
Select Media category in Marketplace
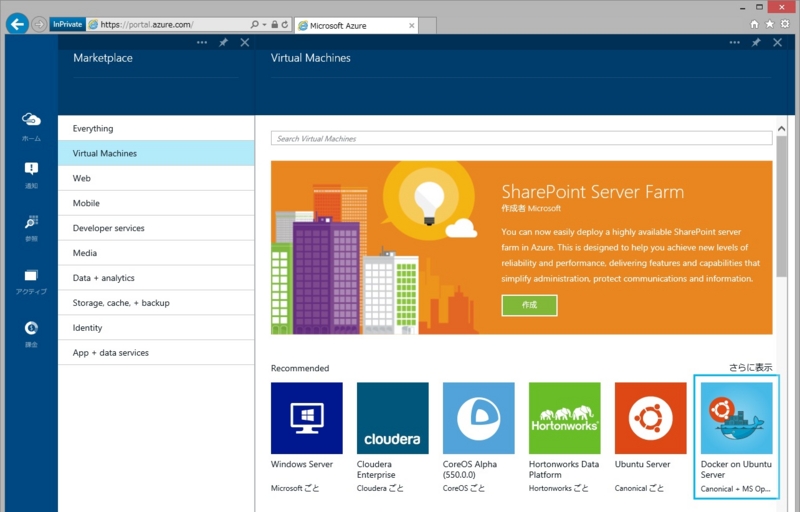156,253
